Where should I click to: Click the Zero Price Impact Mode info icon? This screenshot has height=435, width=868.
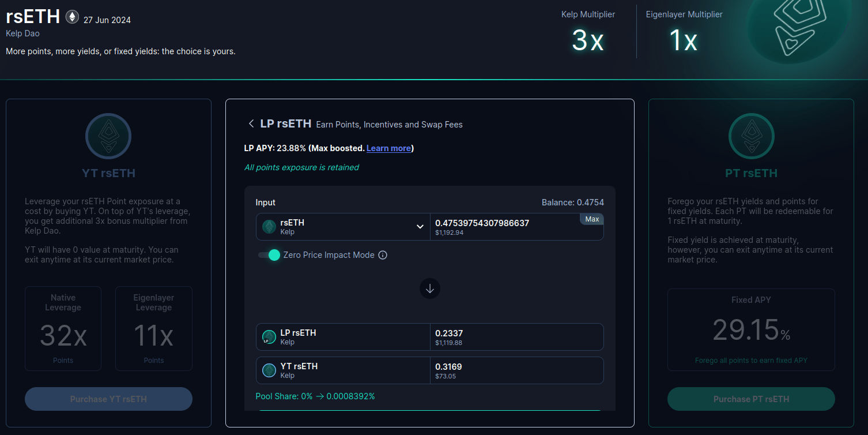[383, 255]
